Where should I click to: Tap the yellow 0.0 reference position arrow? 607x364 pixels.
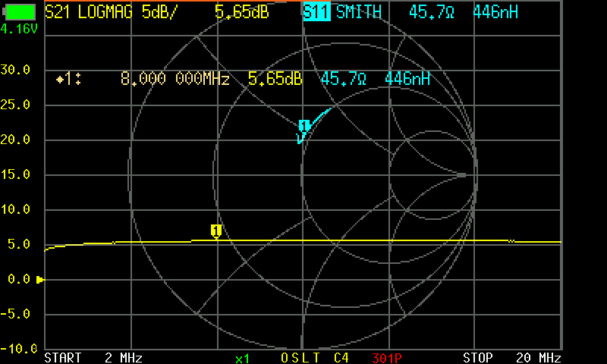click(40, 279)
